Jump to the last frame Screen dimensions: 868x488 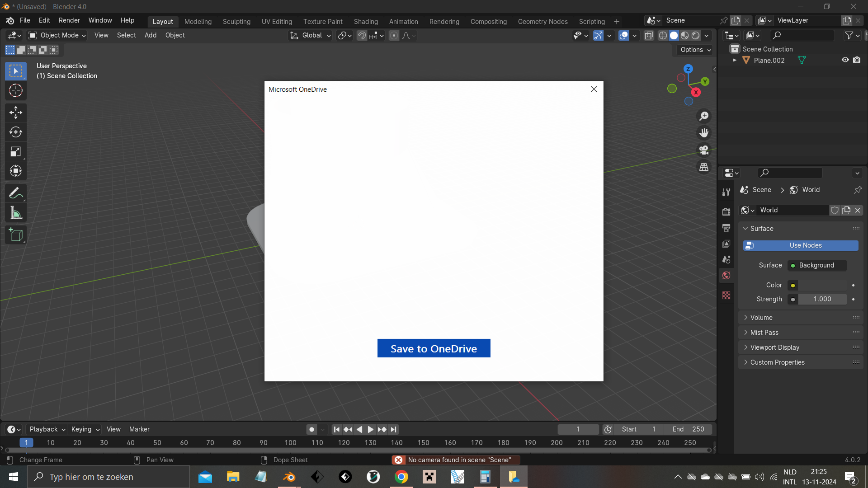click(394, 430)
